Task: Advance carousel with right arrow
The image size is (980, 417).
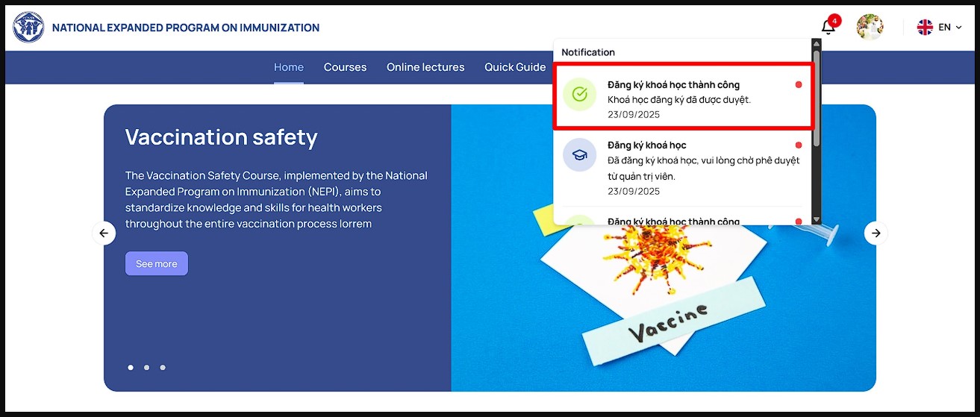Action: point(876,233)
